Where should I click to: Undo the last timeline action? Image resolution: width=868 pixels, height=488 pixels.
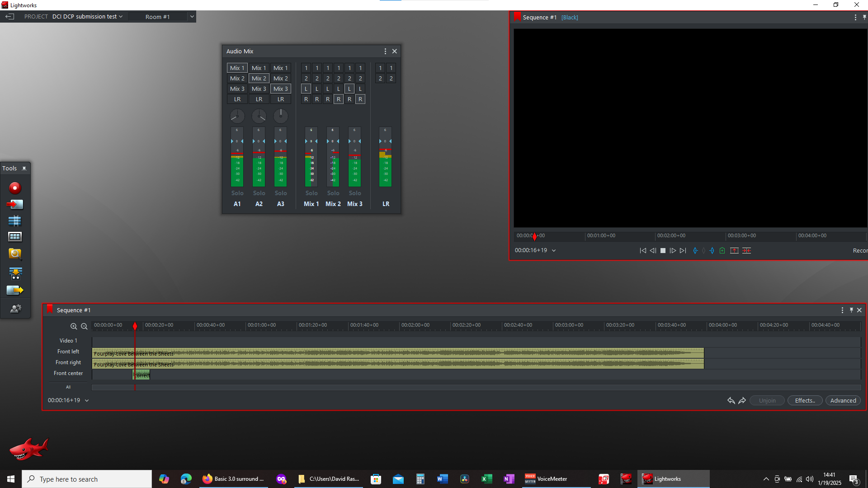coord(731,401)
